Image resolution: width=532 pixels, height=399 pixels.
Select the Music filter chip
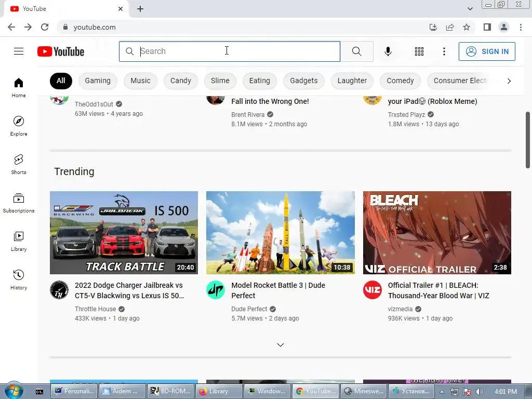tap(140, 81)
